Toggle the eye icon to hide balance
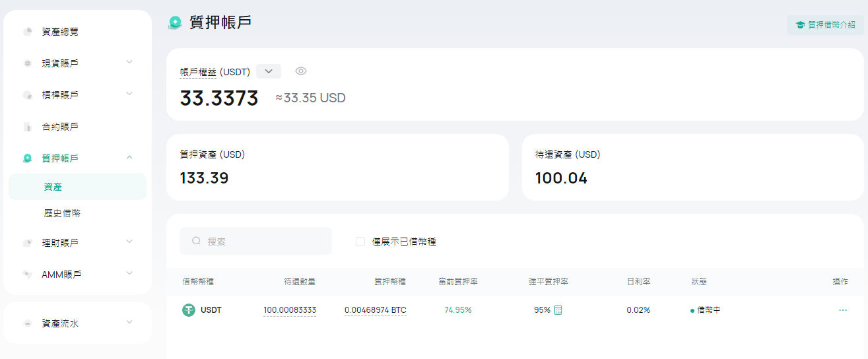Image resolution: width=868 pixels, height=359 pixels. 301,71
